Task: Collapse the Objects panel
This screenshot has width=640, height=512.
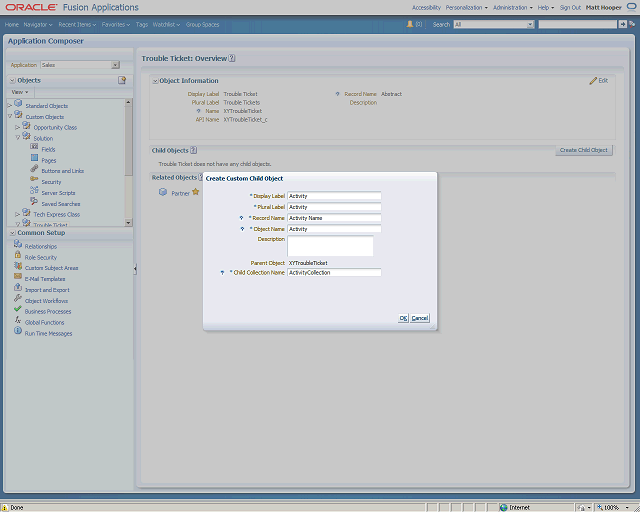Action: [x=13, y=80]
